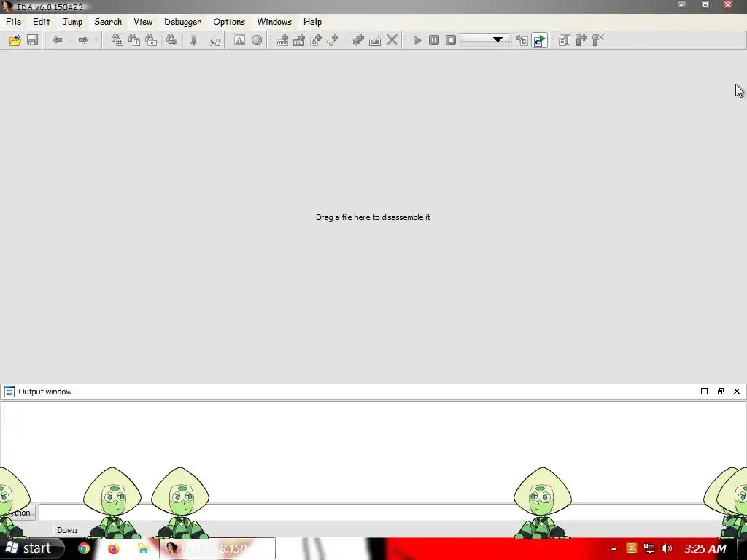Screen dimensions: 747x560
Task: Click the add string 'A' icon
Action: pos(317,41)
